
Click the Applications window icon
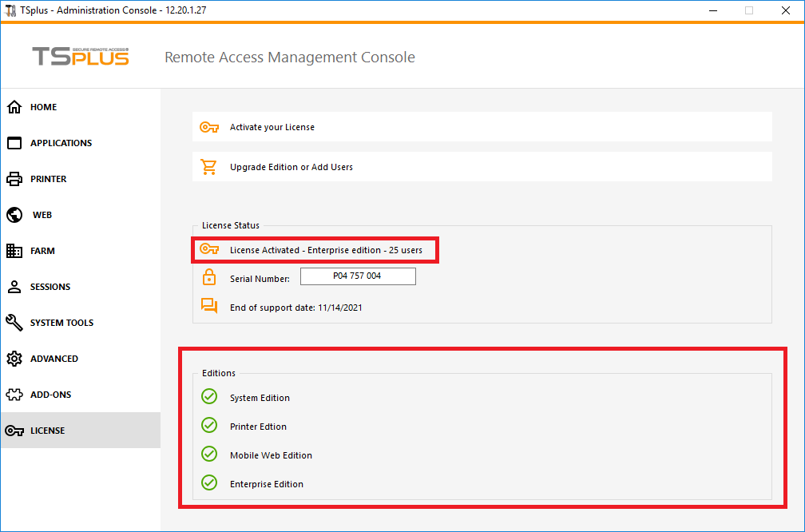(x=14, y=143)
